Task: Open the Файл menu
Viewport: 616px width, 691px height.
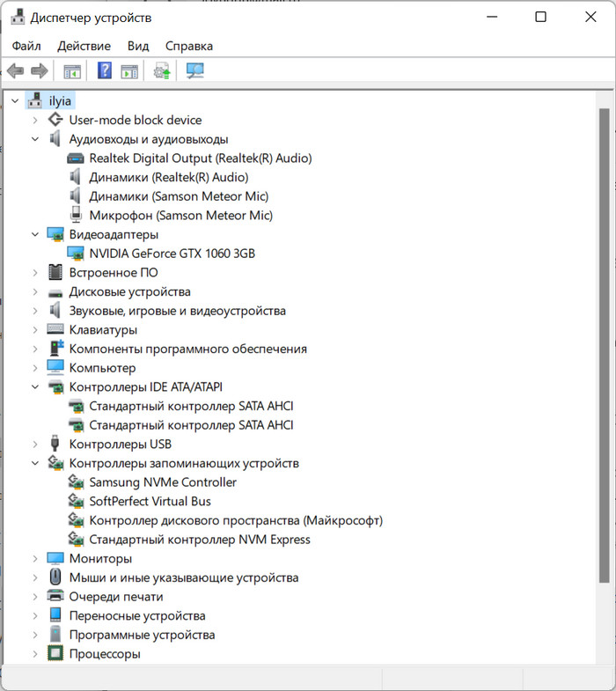Action: click(26, 46)
